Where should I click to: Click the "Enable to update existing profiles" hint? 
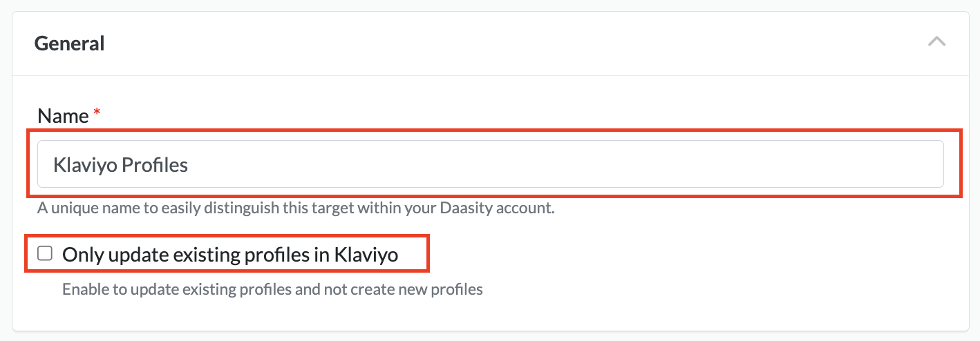[x=180, y=289]
